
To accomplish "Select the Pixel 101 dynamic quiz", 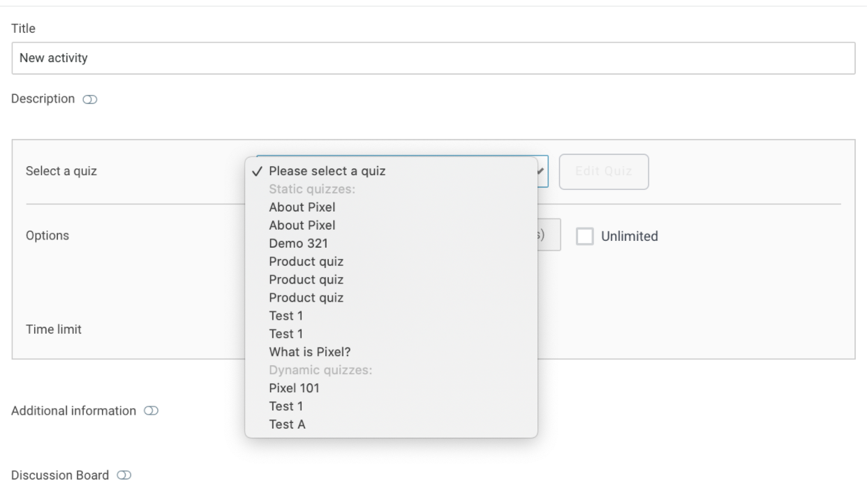I will (x=294, y=388).
